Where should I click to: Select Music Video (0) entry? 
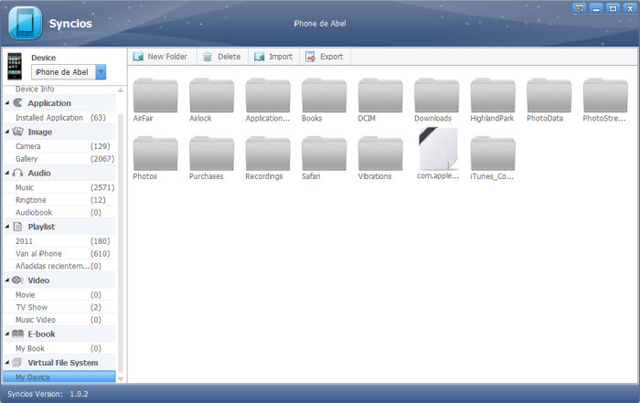[x=60, y=320]
